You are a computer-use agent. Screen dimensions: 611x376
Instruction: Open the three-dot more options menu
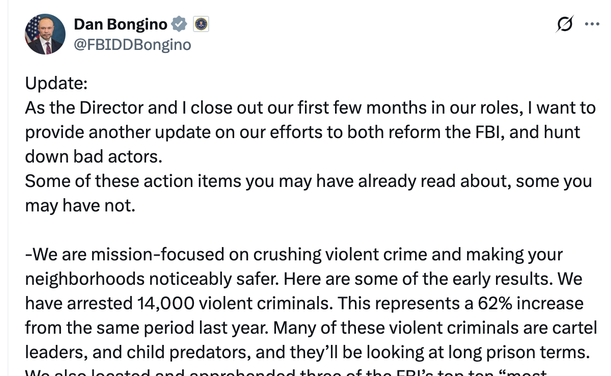[592, 24]
